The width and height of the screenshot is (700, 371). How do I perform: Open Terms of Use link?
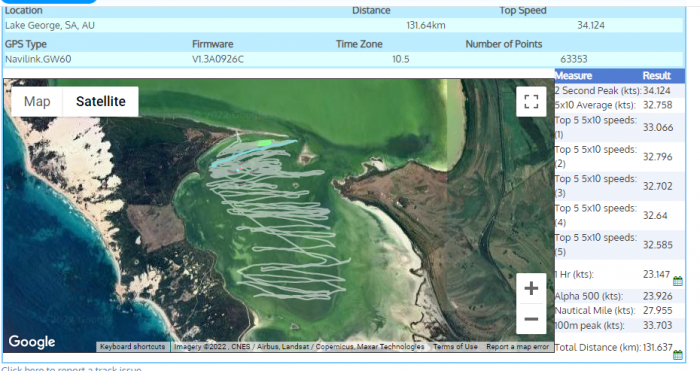click(x=455, y=346)
